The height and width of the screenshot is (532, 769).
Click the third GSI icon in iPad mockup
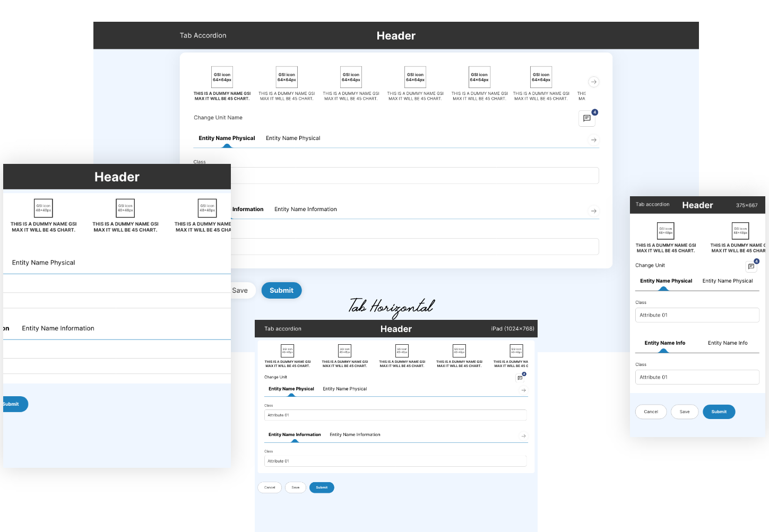pyautogui.click(x=402, y=351)
